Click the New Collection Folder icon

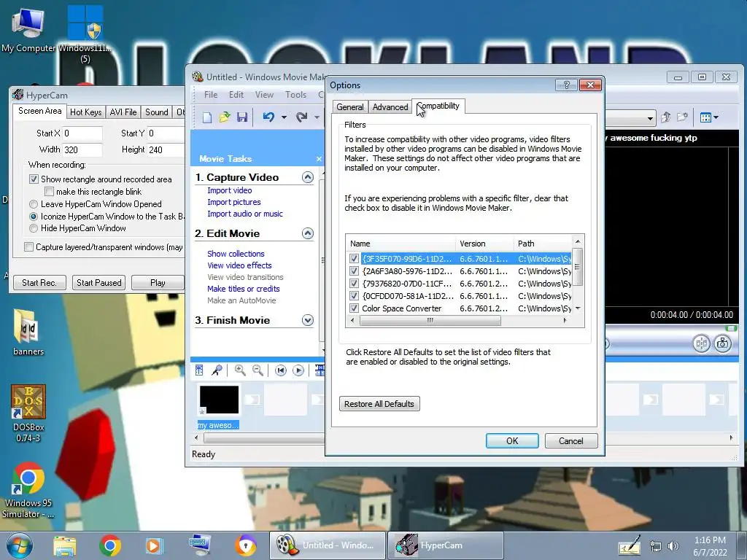pos(682,117)
